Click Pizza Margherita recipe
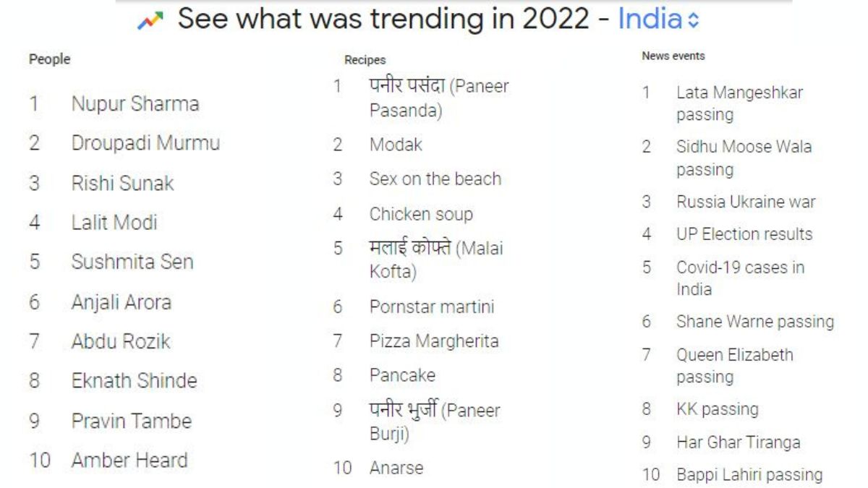 (x=433, y=341)
